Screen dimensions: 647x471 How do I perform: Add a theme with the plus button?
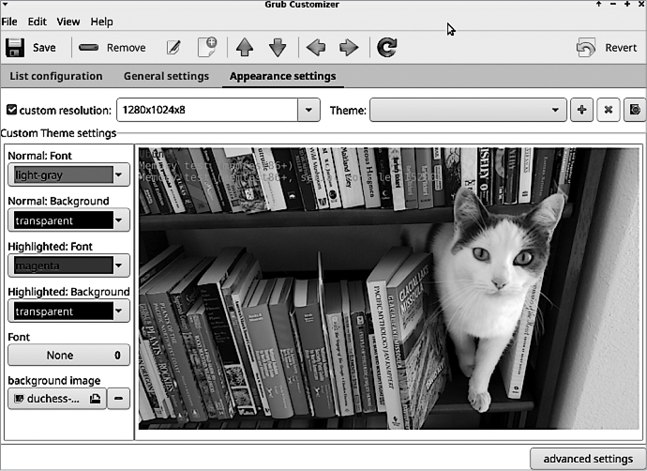(581, 110)
